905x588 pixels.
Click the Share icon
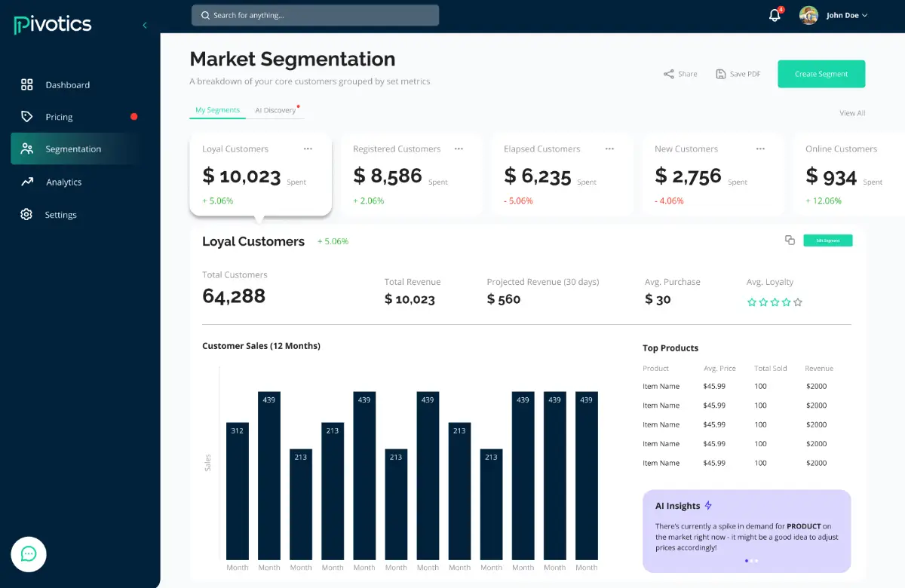point(668,74)
